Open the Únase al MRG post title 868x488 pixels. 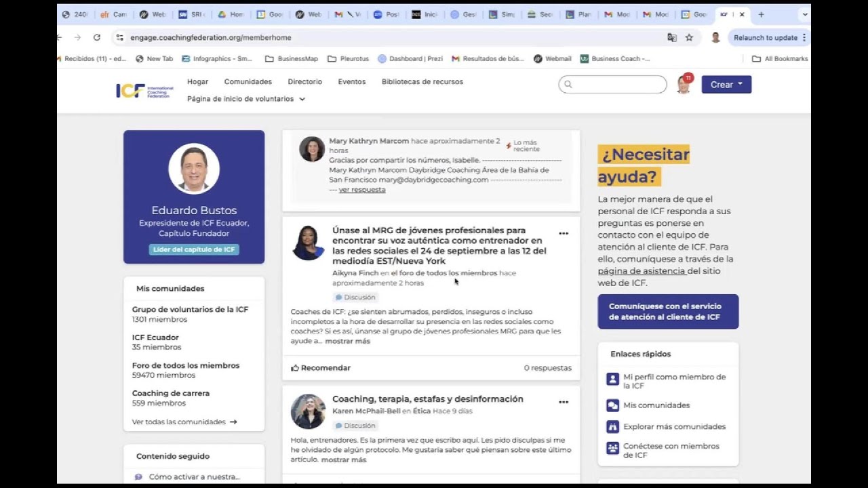439,245
